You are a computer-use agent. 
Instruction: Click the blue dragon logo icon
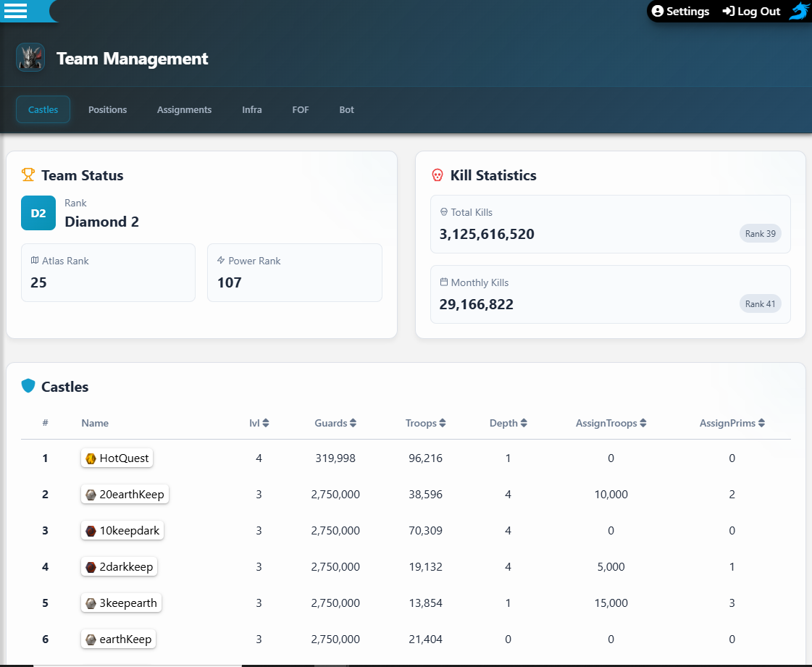click(799, 12)
